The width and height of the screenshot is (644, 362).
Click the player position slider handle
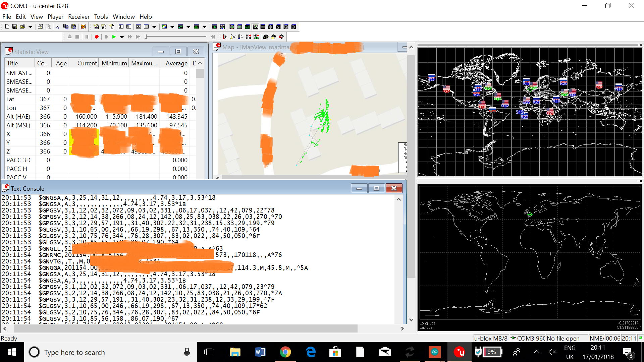146,37
